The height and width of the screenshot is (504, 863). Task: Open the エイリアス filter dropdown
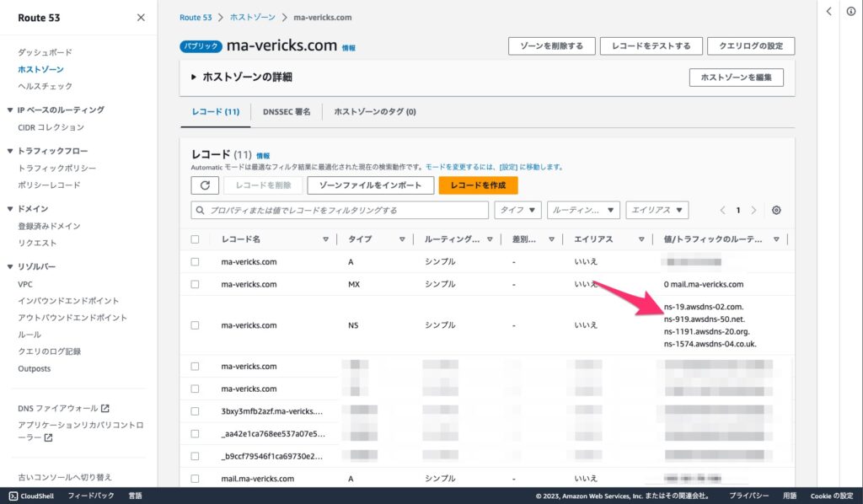coord(657,210)
